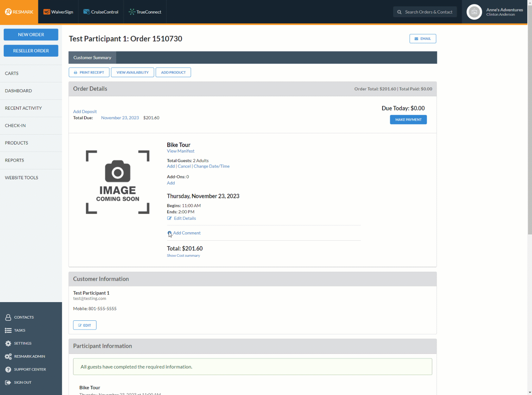Viewport: 532px width, 395px height.
Task: Open Website Tools in the sidebar
Action: tap(31, 177)
